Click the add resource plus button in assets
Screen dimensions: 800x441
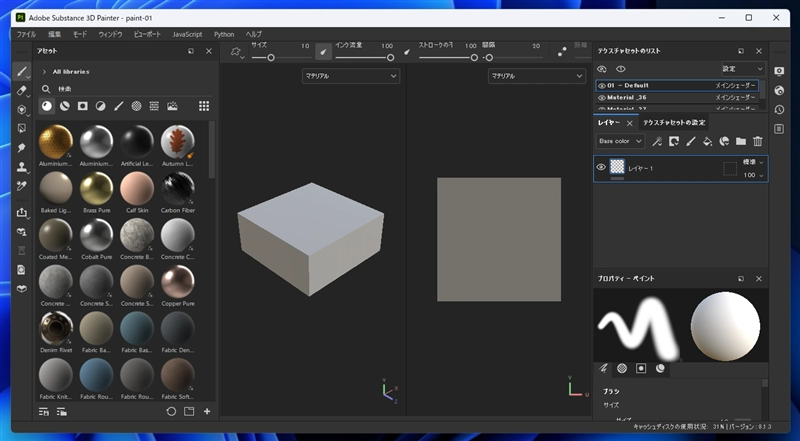[x=207, y=411]
